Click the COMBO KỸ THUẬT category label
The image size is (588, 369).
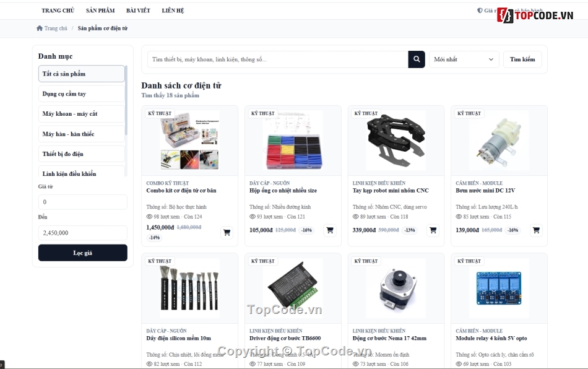[x=168, y=183]
